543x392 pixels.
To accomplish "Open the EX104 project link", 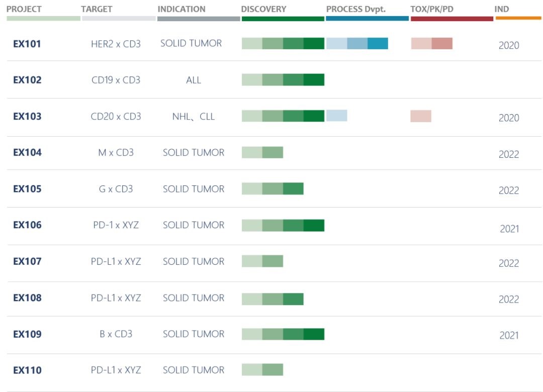I will pyautogui.click(x=27, y=152).
